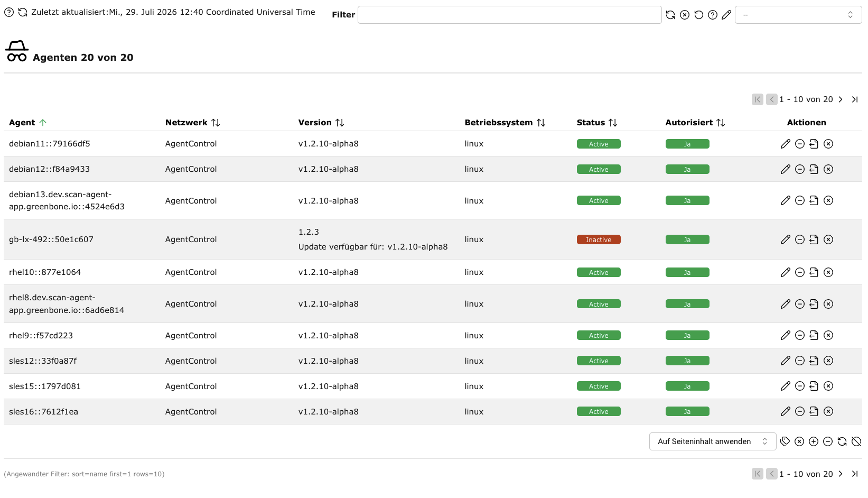Sort agents by the Status column header
The height and width of the screenshot is (498, 868).
tap(597, 123)
